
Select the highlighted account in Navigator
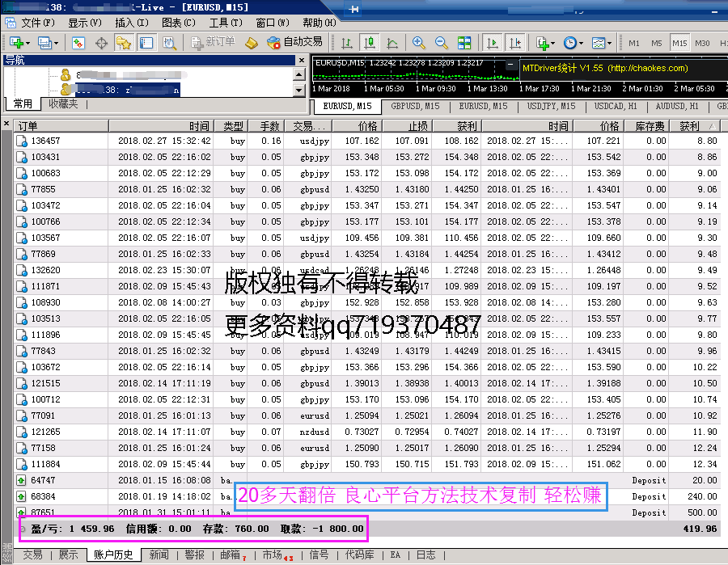pyautogui.click(x=126, y=90)
